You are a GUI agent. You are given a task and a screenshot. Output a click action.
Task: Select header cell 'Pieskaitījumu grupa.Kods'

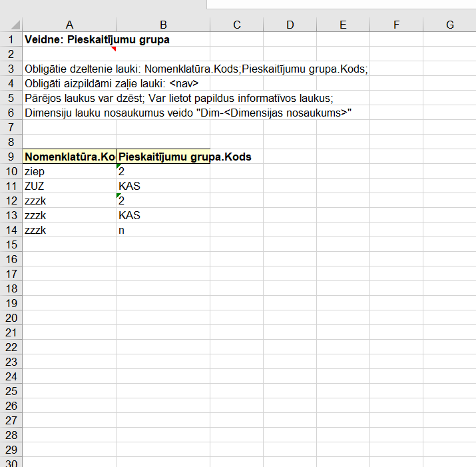click(x=163, y=157)
